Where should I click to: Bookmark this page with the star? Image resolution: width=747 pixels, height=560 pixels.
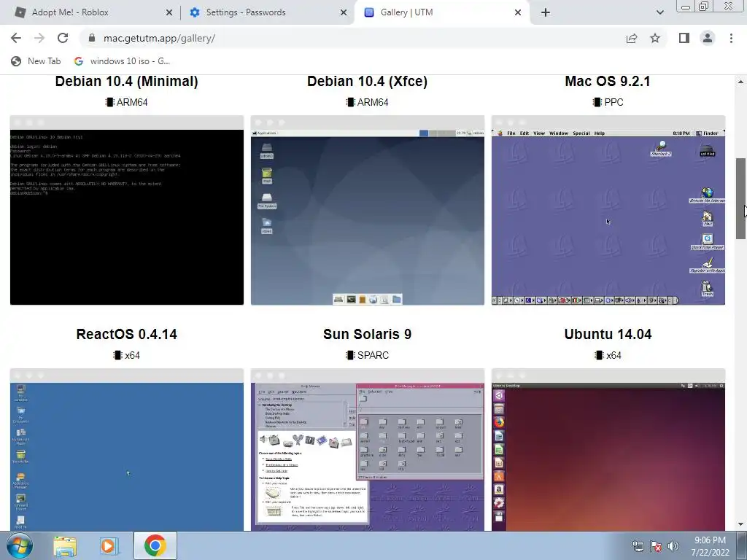pos(655,38)
